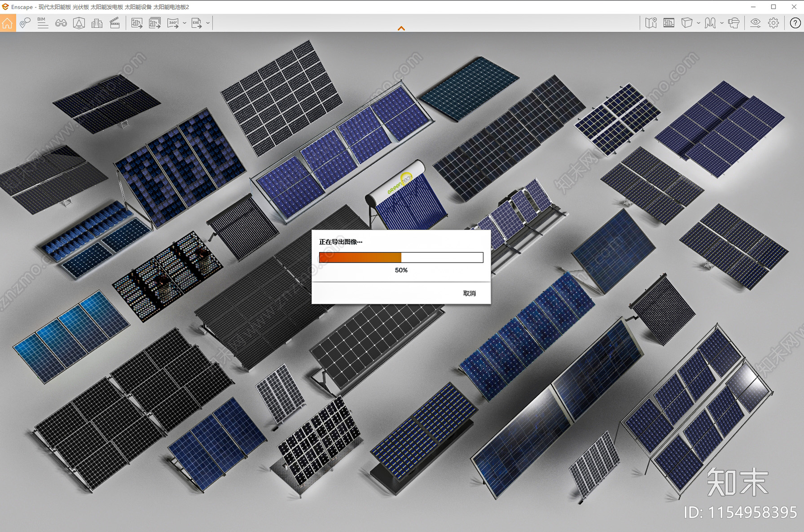Select the cube projection mode icon
The image size is (804, 532).
(x=687, y=23)
